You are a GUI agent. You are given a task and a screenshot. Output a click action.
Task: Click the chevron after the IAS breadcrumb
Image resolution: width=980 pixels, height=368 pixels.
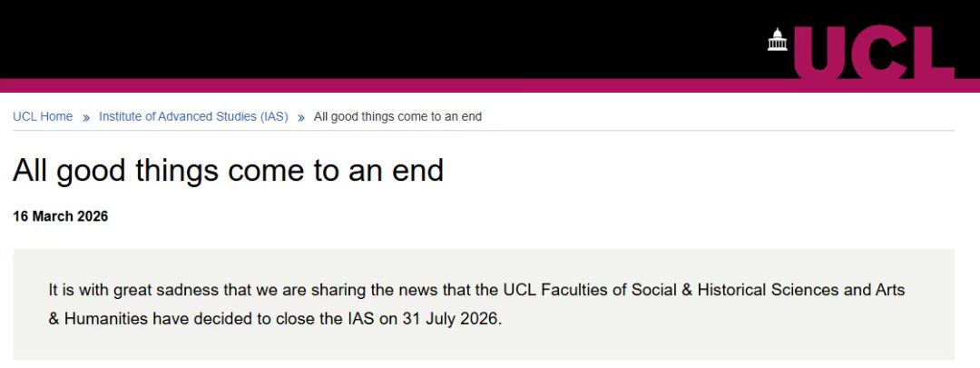coord(301,117)
